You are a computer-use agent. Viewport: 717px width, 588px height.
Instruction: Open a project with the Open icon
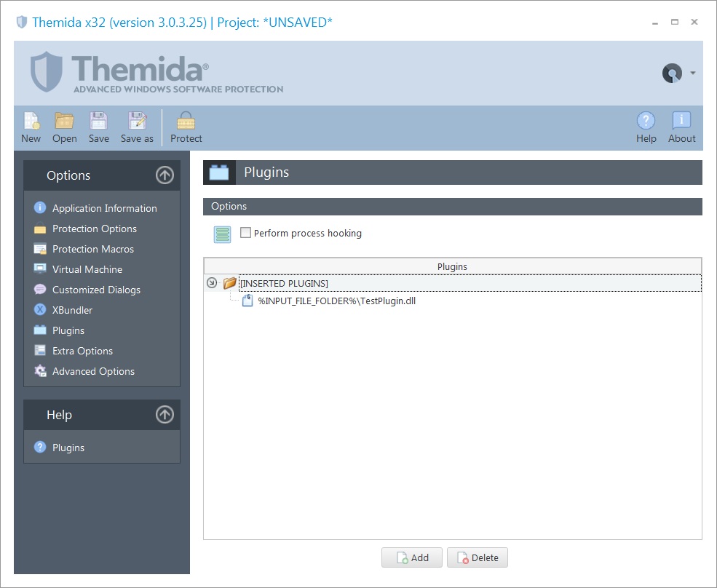tap(65, 121)
